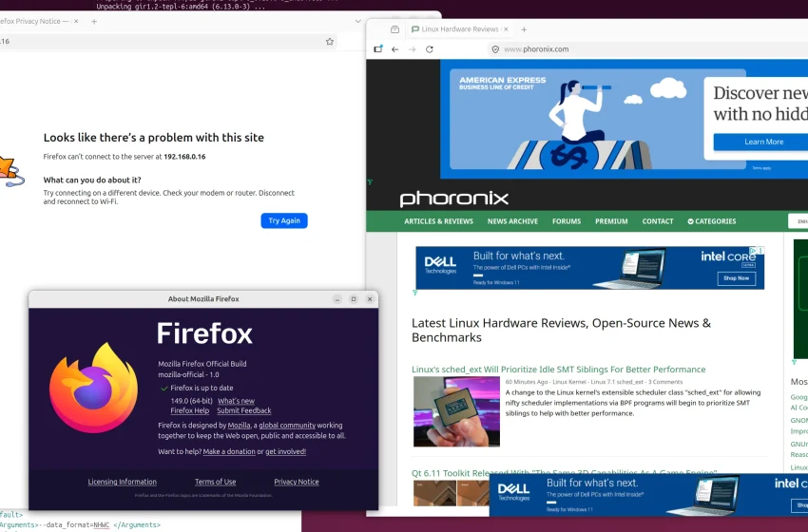Screen dimensions: 808x532
Task: Open Firefox Help link
Action: pos(189,410)
